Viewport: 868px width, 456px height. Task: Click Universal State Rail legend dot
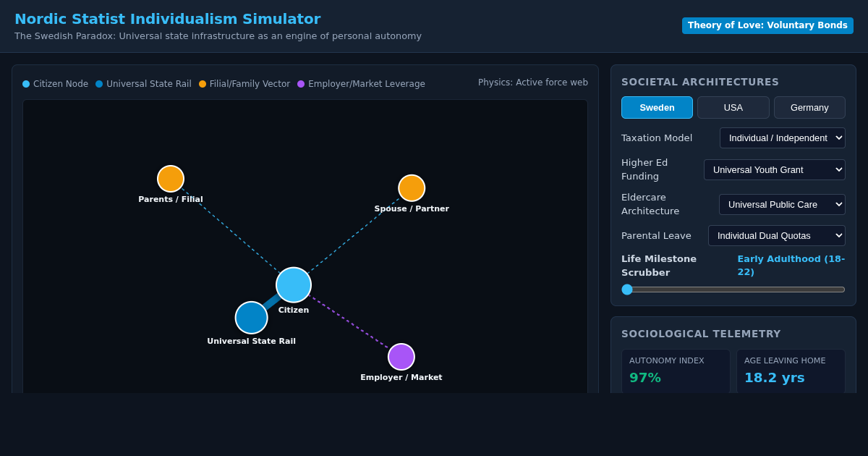(x=99, y=84)
